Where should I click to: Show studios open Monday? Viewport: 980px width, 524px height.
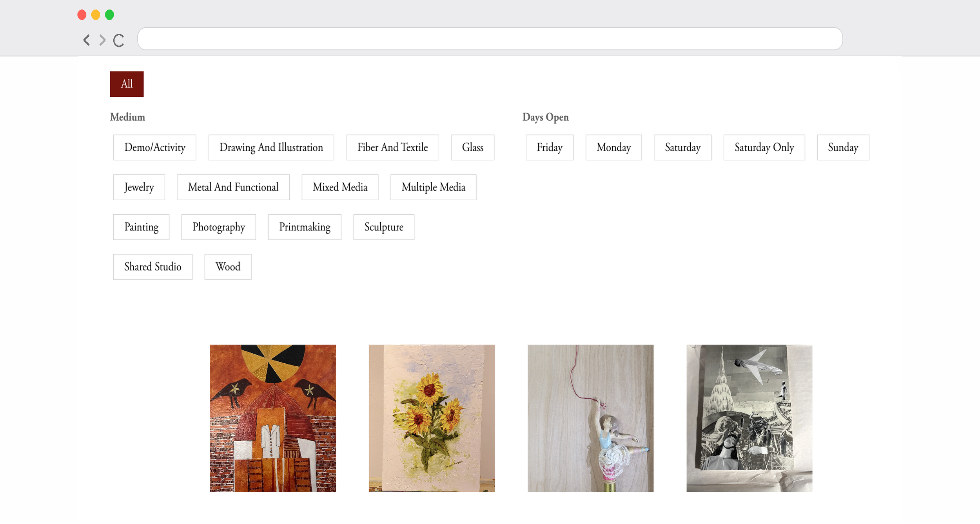pyautogui.click(x=613, y=147)
